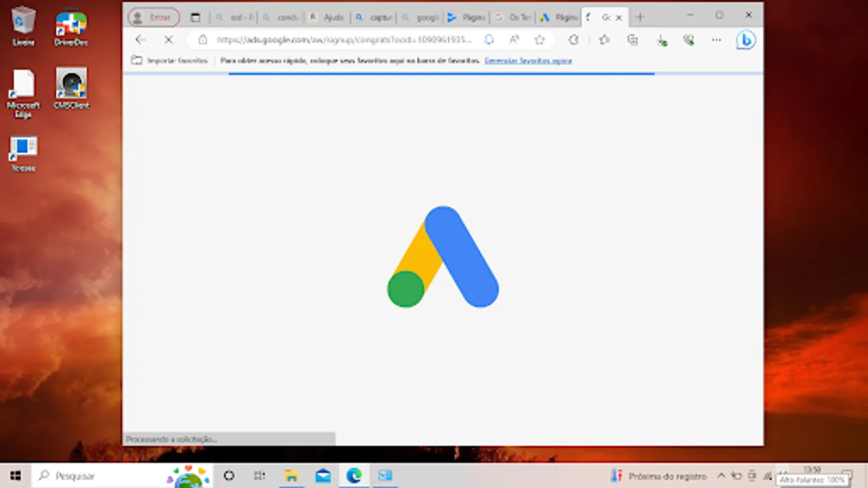Viewport: 868px width, 488px height.
Task: Open the DriverDoc desktop shortcut
Action: [x=71, y=27]
